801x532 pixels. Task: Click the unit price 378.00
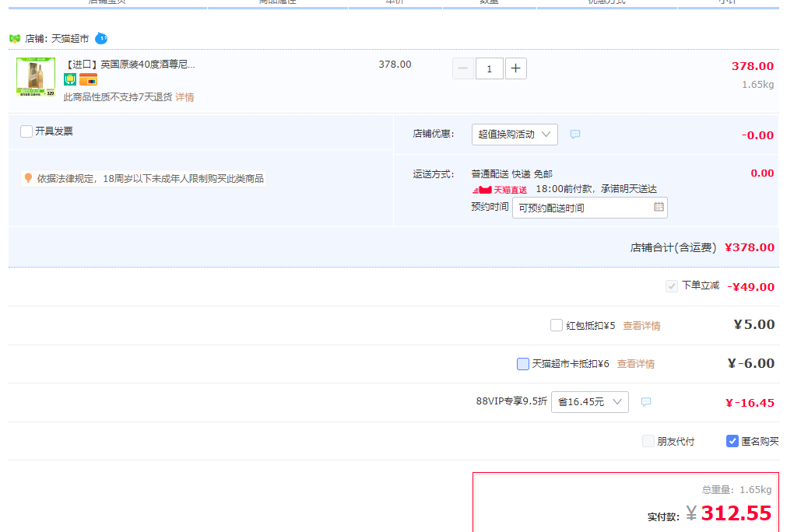[395, 65]
